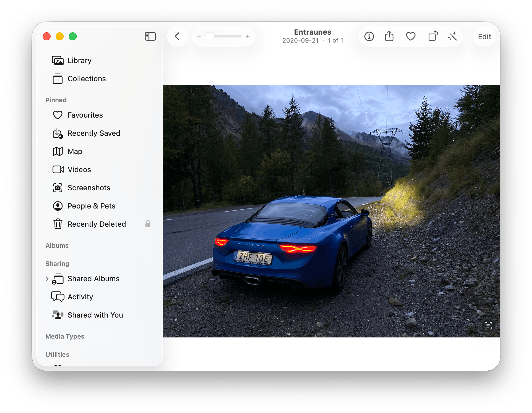532x413 pixels.
Task: Open People & Pets album
Action: [91, 206]
